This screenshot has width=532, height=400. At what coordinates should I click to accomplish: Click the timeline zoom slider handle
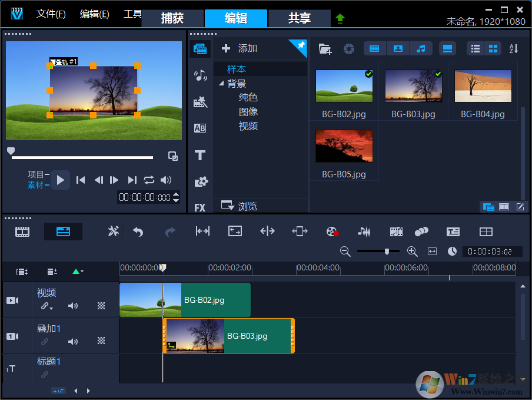[387, 252]
